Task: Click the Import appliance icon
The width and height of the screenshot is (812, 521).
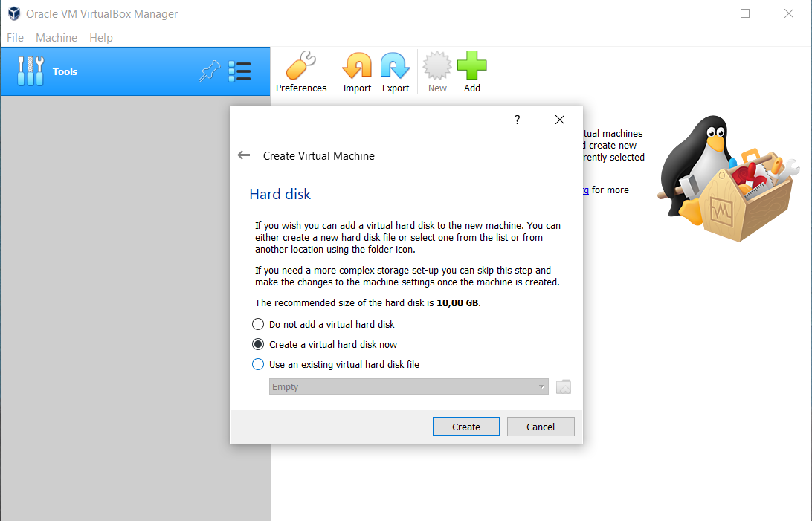Action: click(357, 72)
